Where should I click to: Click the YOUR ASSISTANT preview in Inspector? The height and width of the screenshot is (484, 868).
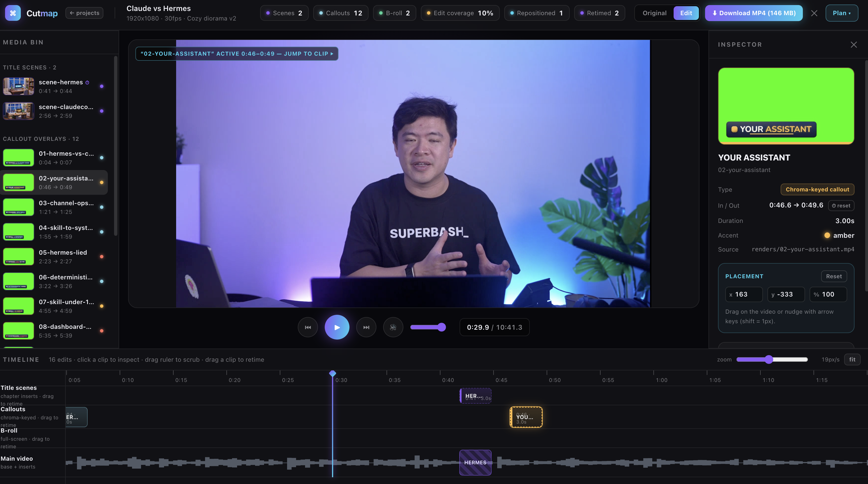pos(786,106)
